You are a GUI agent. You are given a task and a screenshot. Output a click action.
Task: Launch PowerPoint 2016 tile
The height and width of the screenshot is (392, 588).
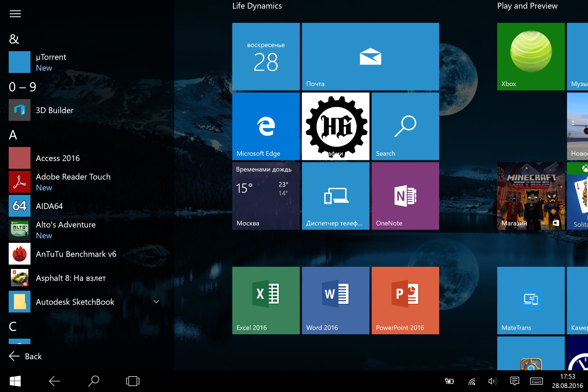point(405,301)
